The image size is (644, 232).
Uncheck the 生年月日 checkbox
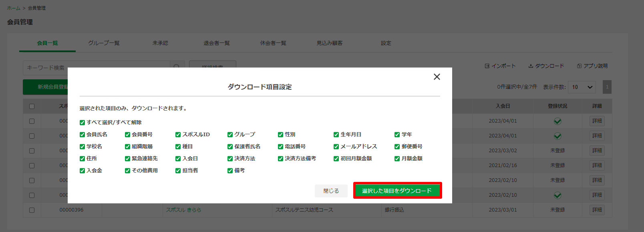(336, 135)
